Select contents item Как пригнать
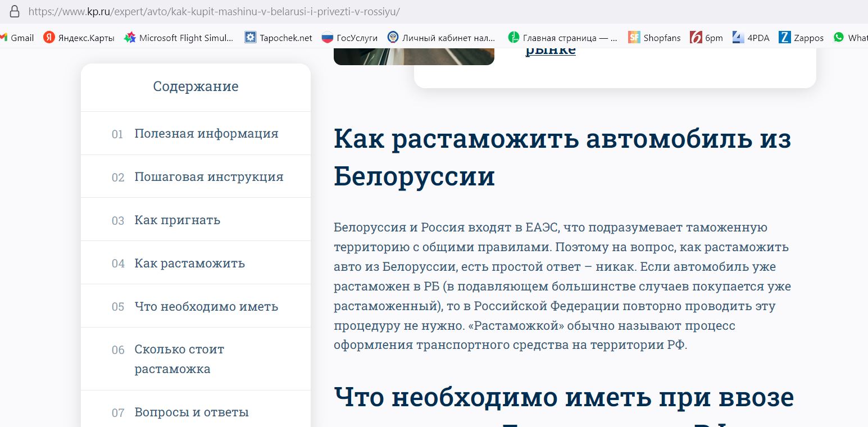868x427 pixels. pyautogui.click(x=196, y=220)
